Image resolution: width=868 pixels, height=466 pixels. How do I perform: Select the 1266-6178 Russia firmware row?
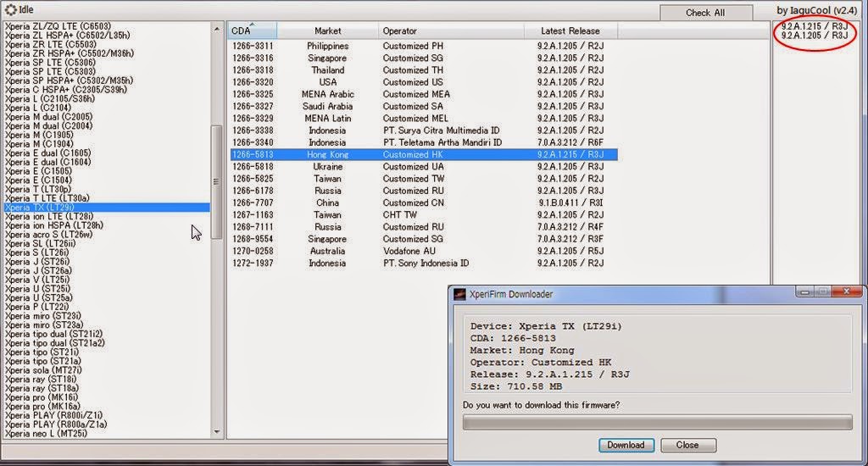tap(424, 191)
